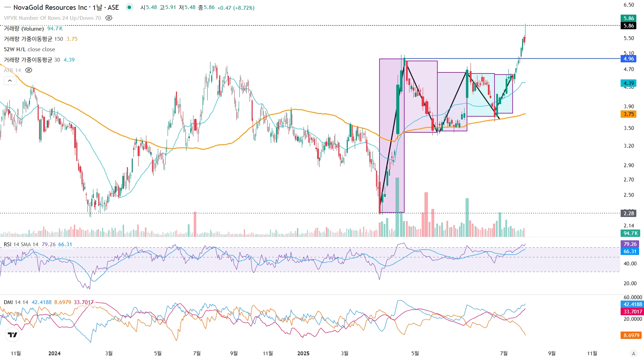Click the green market status dot

click(x=129, y=7)
